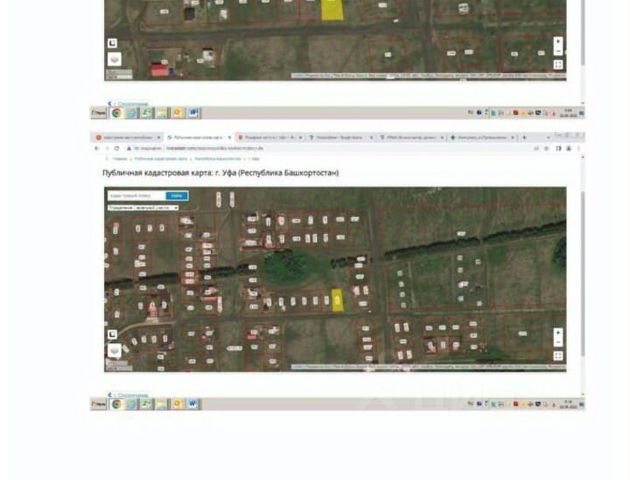
Task: Zoom out using minus on upper map
Action: 558,51
